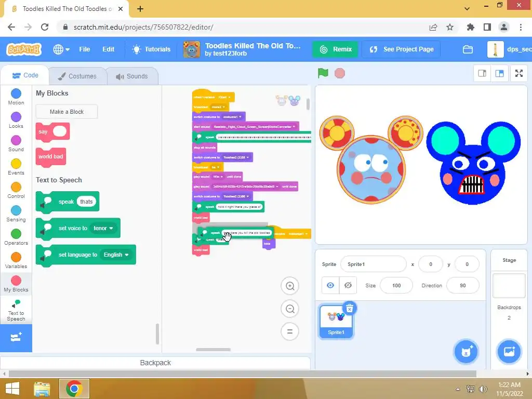Click the stop all sounds block in the script
Screen dimensions: 532x399
[x=205, y=148]
